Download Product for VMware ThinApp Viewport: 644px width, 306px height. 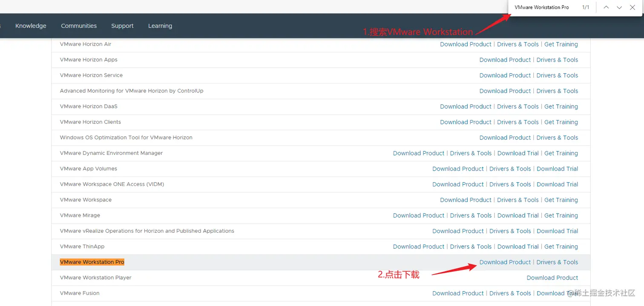(x=419, y=246)
